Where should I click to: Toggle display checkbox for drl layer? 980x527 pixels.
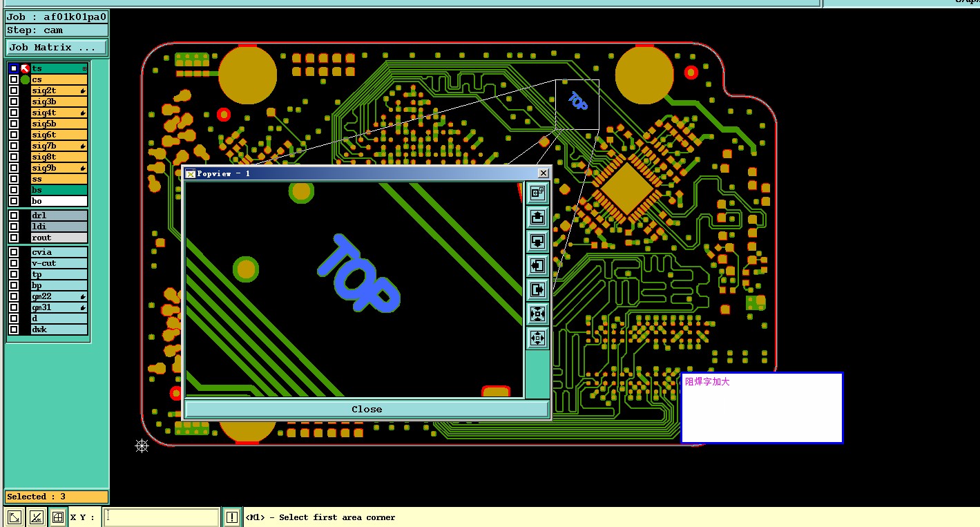pos(14,215)
